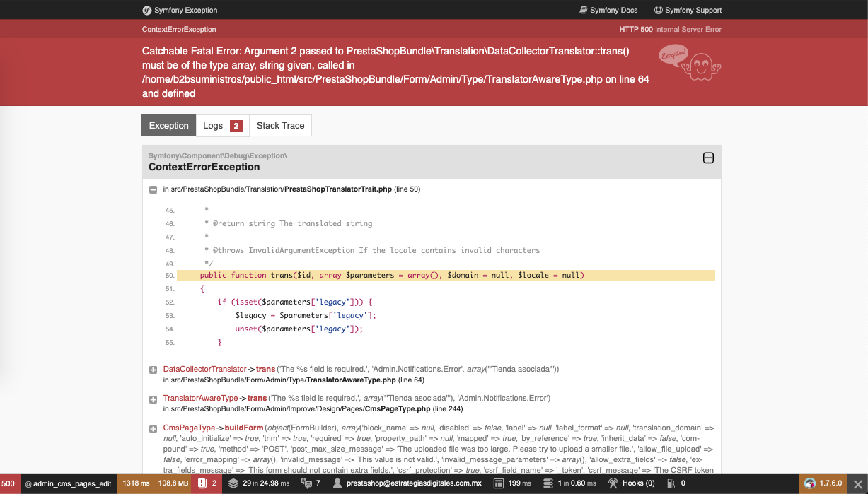
Task: Collapse the PrestaShopTranslatorTrait.php code trace
Action: pyautogui.click(x=153, y=189)
